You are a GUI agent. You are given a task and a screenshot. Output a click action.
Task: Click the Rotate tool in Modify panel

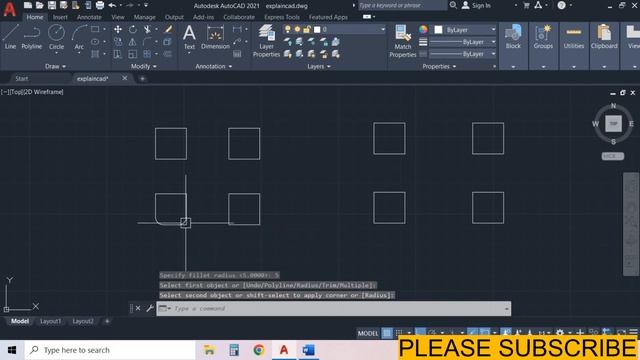(x=133, y=29)
